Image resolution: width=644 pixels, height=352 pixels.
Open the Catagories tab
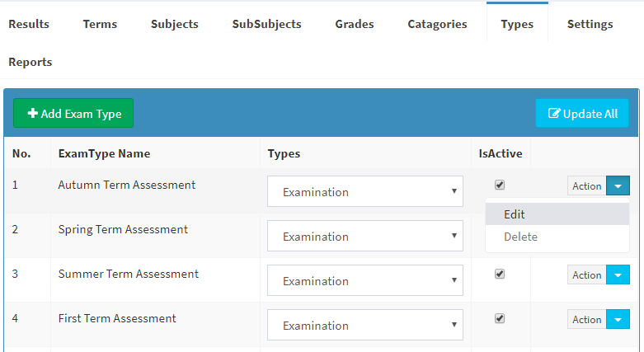point(437,24)
